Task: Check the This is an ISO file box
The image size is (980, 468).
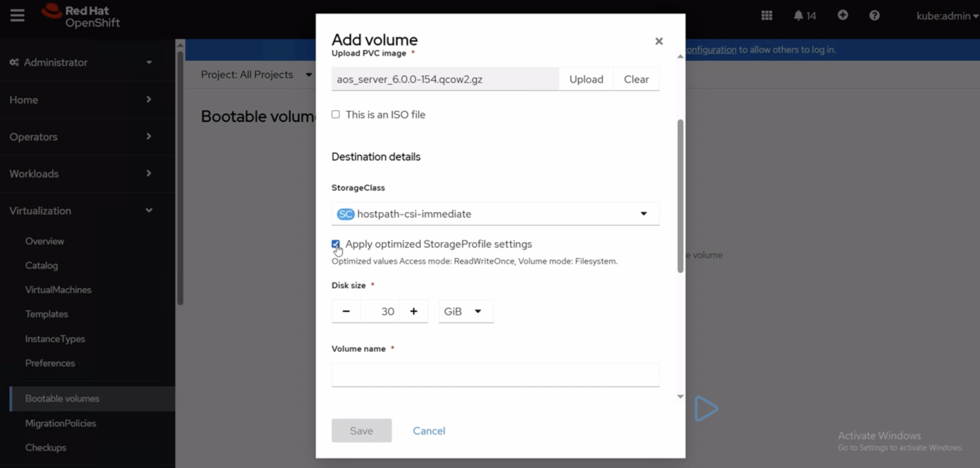Action: (x=336, y=114)
